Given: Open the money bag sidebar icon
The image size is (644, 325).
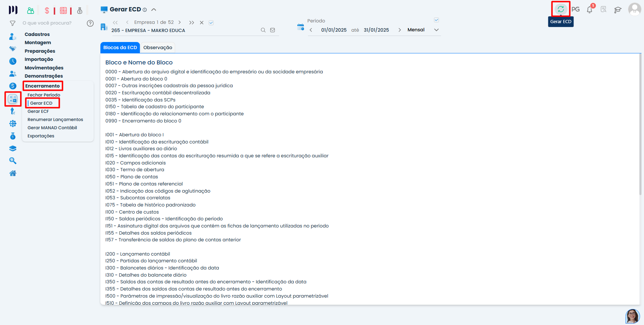Looking at the screenshot, I should click(13, 136).
